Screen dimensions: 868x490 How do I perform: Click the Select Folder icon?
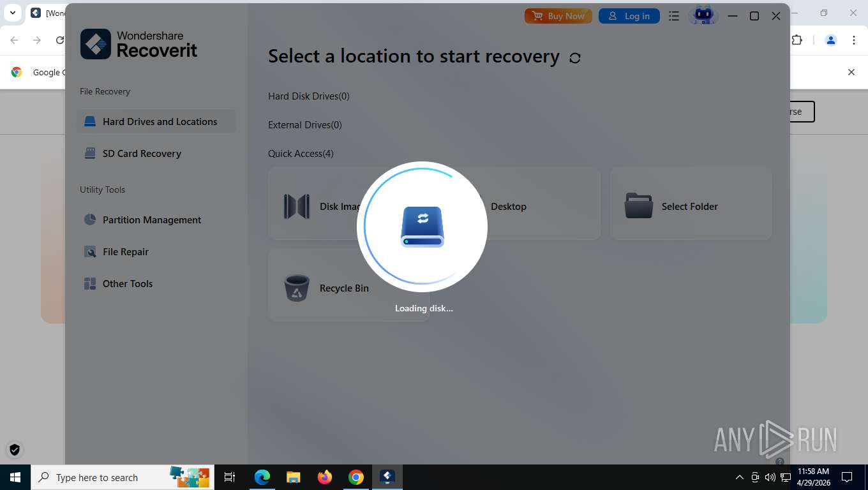tap(639, 206)
